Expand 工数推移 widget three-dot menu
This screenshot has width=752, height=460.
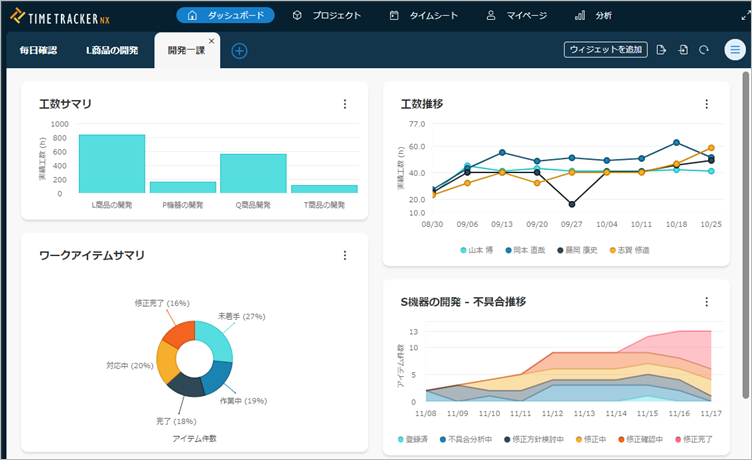pyautogui.click(x=706, y=104)
